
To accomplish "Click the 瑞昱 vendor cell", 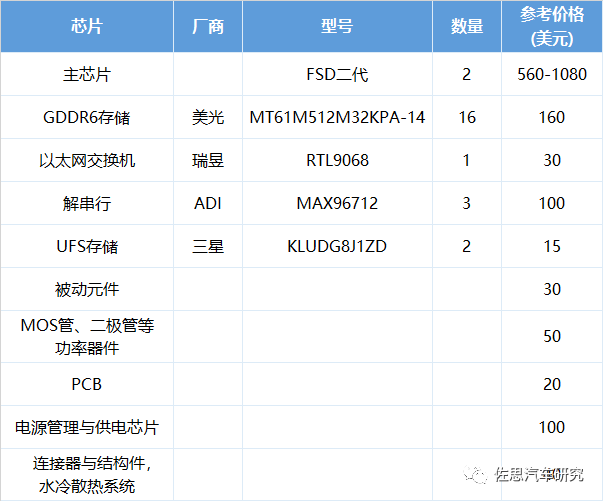I will pos(208,160).
